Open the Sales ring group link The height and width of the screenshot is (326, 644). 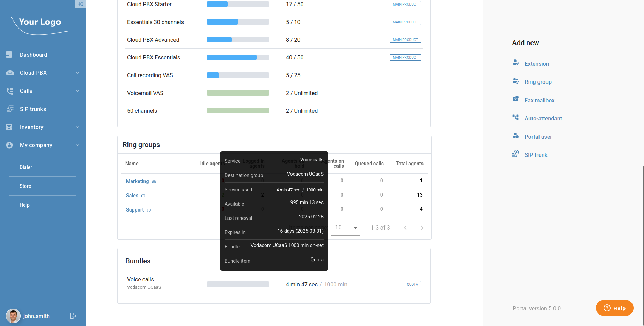[132, 196]
